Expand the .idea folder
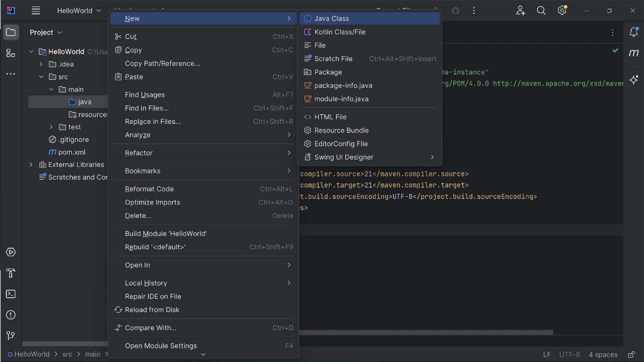 pos(41,64)
